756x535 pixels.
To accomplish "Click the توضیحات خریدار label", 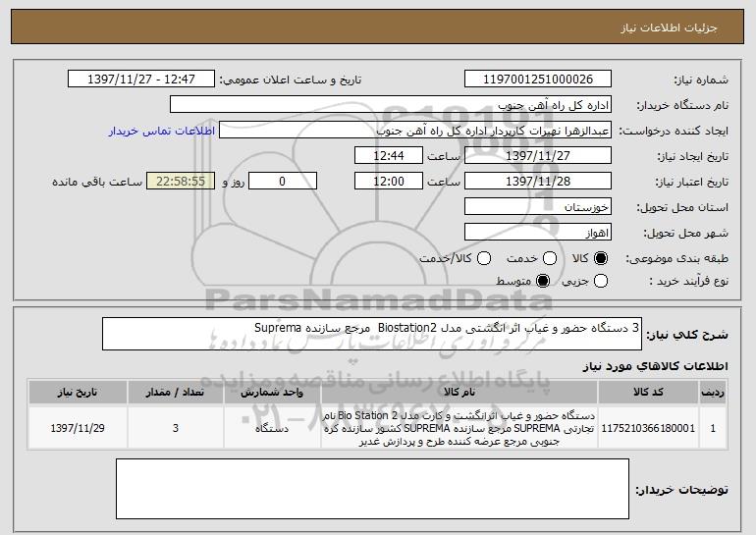I will pos(681,490).
